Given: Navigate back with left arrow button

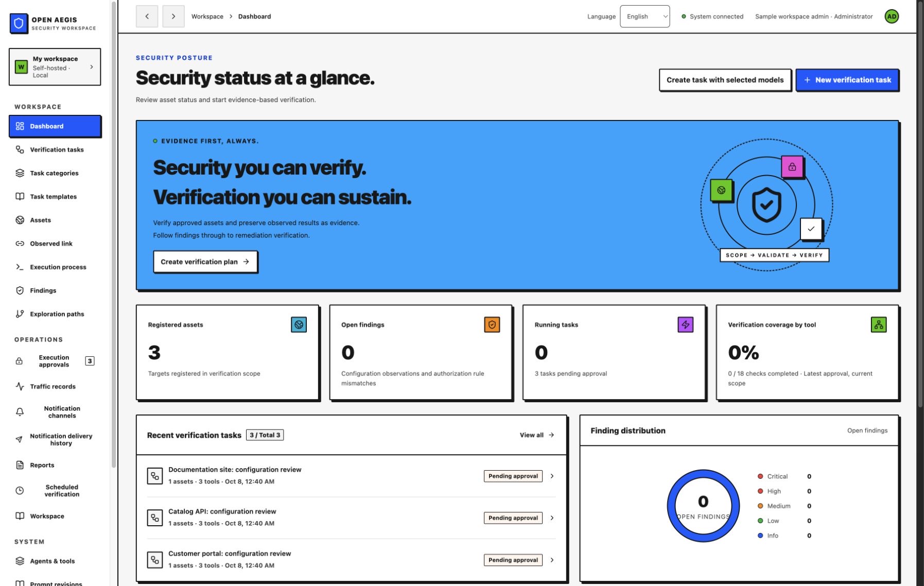Looking at the screenshot, I should coord(147,16).
